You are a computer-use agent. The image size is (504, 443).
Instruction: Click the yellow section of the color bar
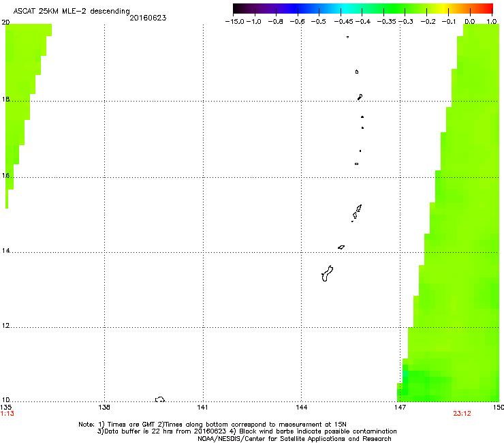tap(445, 8)
